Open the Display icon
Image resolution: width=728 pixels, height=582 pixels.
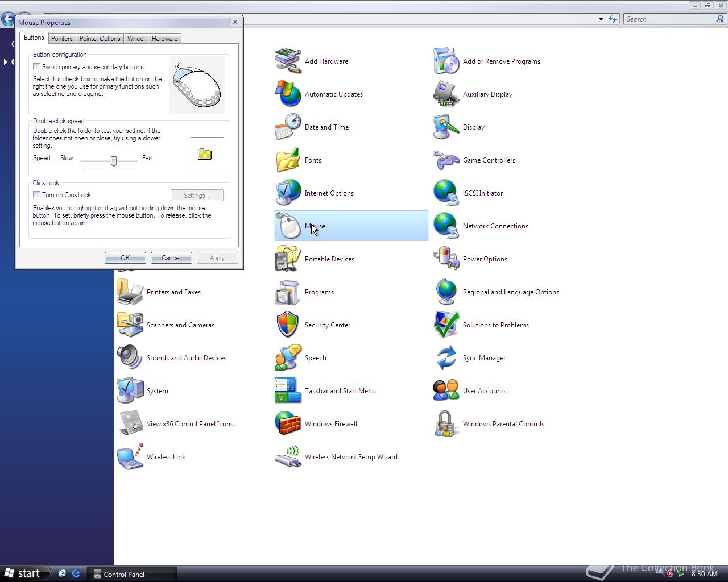[x=446, y=127]
